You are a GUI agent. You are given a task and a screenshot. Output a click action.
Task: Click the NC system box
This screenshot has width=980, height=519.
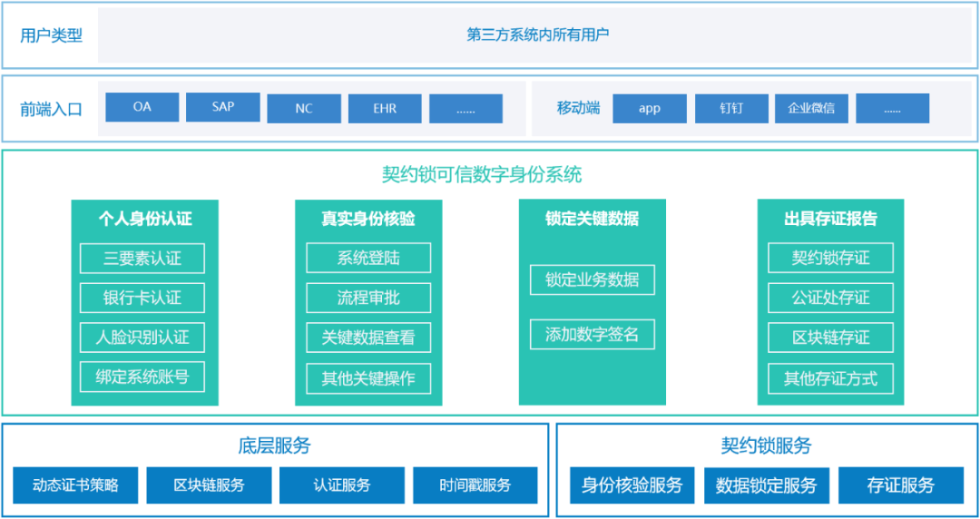coord(304,108)
